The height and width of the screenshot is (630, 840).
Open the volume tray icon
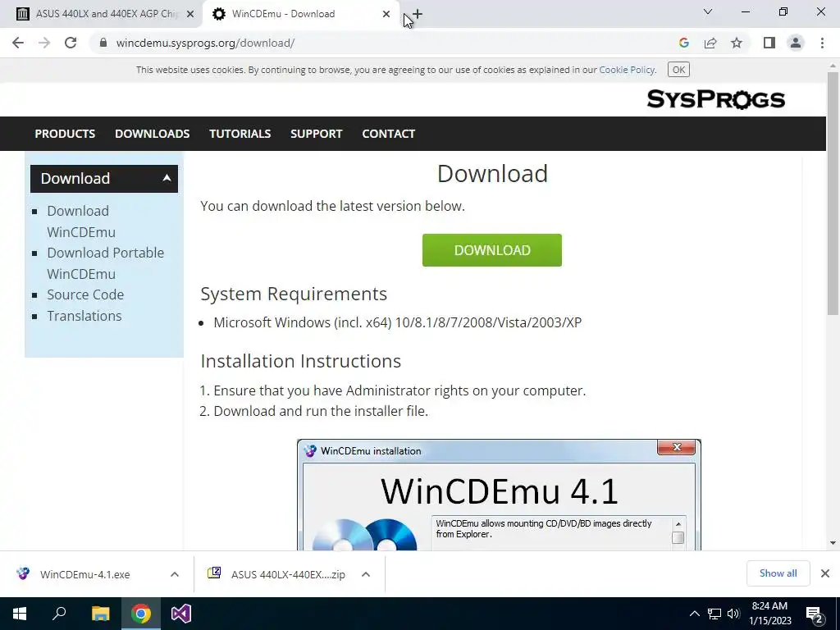point(733,614)
